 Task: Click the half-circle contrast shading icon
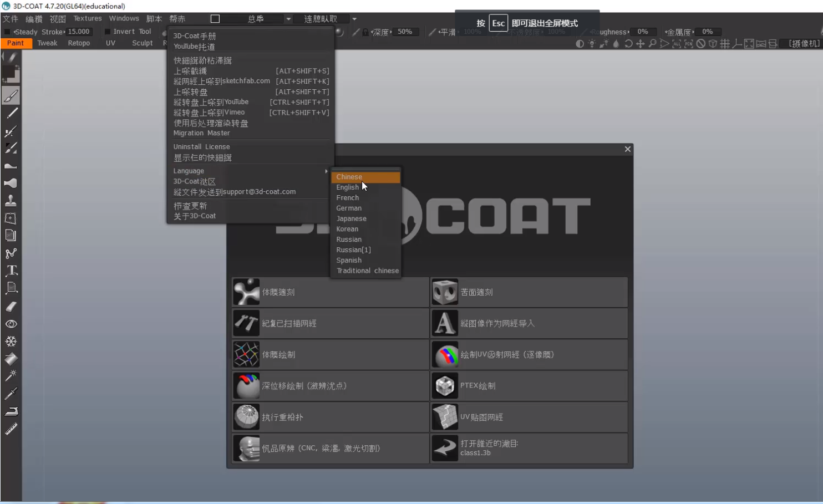[x=580, y=44]
